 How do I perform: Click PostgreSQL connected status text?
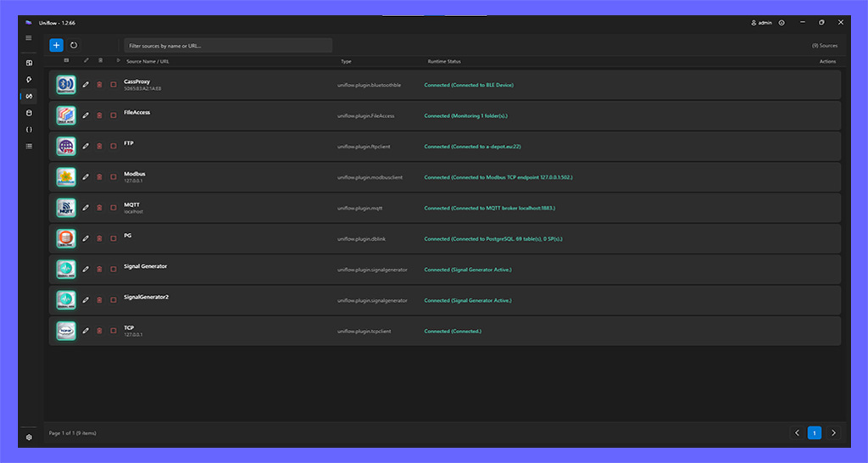tap(493, 238)
